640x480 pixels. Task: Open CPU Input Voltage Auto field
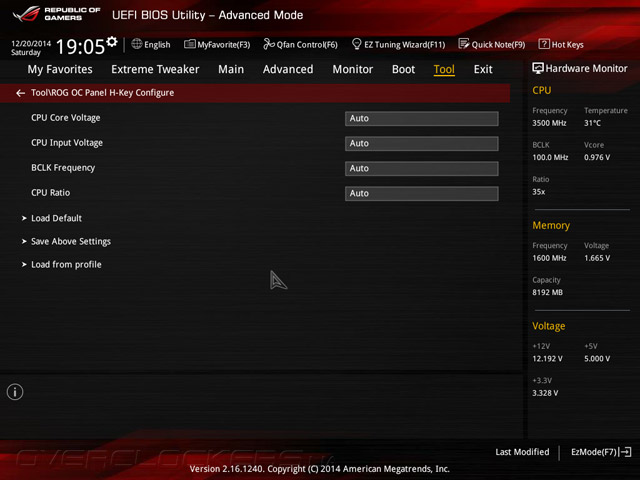coord(422,144)
